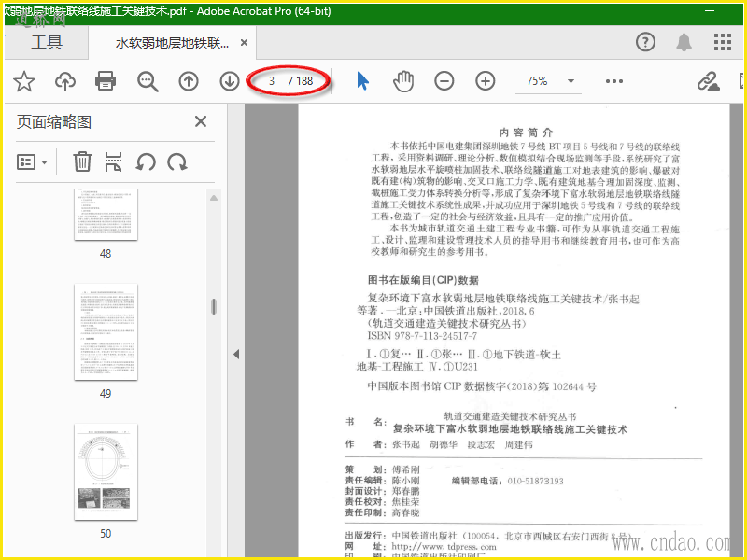Show more toolbar tools via ellipsis
The height and width of the screenshot is (560, 747).
tap(614, 81)
